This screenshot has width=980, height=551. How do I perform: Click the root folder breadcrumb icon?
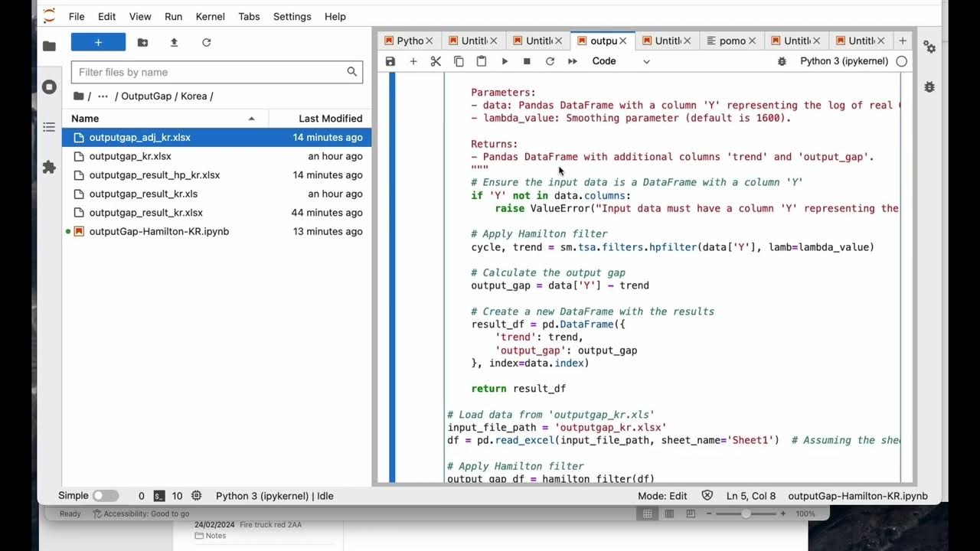(x=78, y=96)
